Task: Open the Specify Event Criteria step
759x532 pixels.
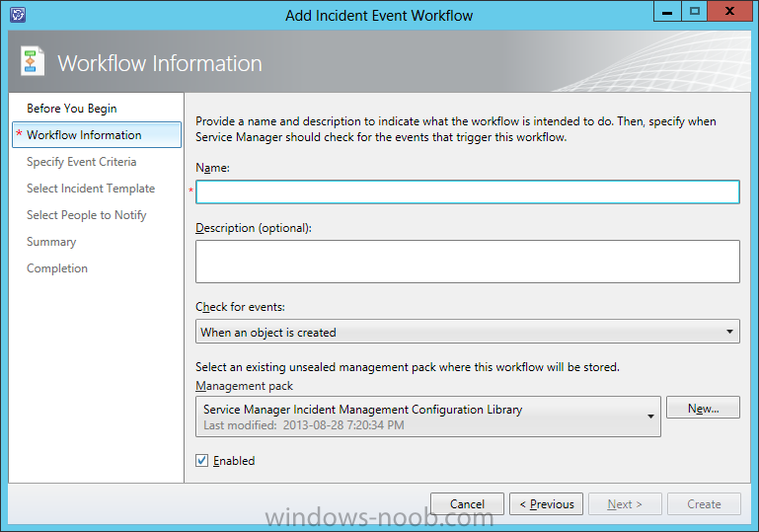Action: 81,162
